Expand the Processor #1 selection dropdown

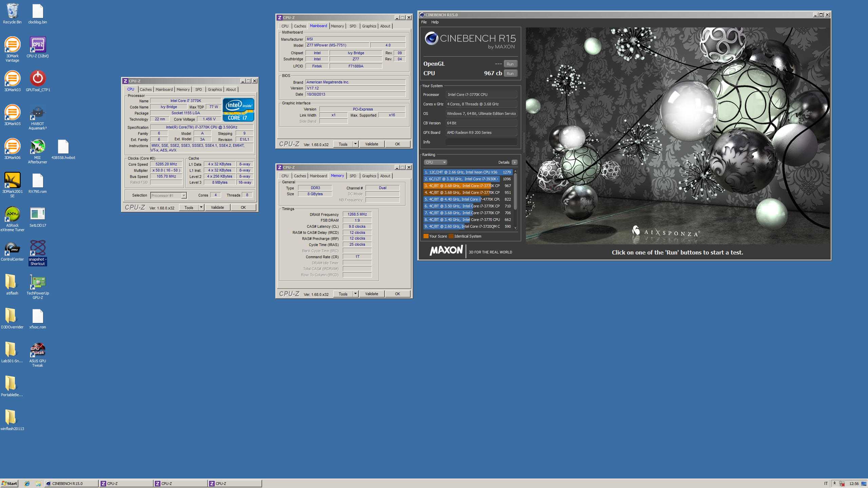tap(184, 196)
